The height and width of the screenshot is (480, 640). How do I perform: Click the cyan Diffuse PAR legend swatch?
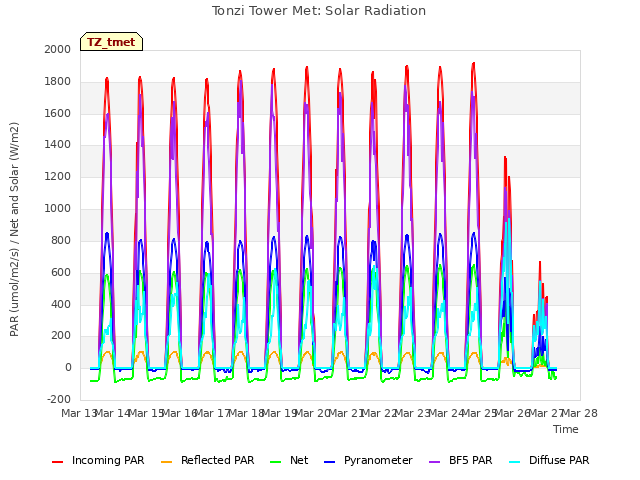click(515, 462)
